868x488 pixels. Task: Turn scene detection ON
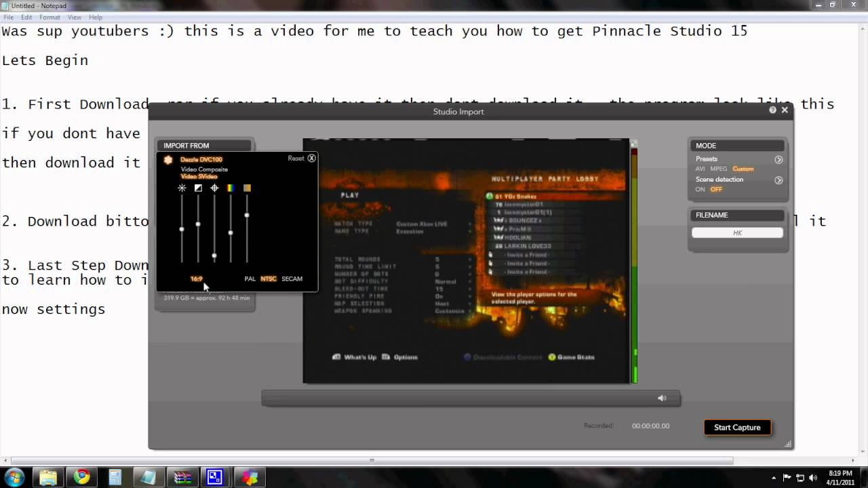coord(700,189)
